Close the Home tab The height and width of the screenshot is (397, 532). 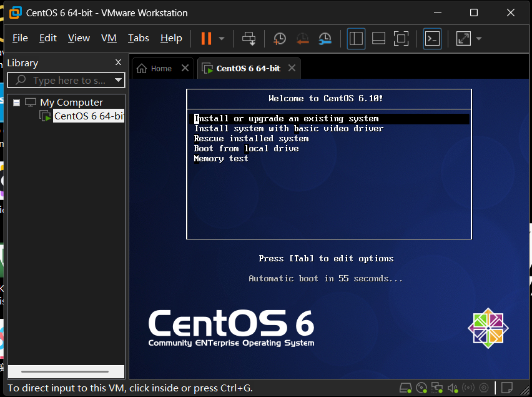[185, 68]
